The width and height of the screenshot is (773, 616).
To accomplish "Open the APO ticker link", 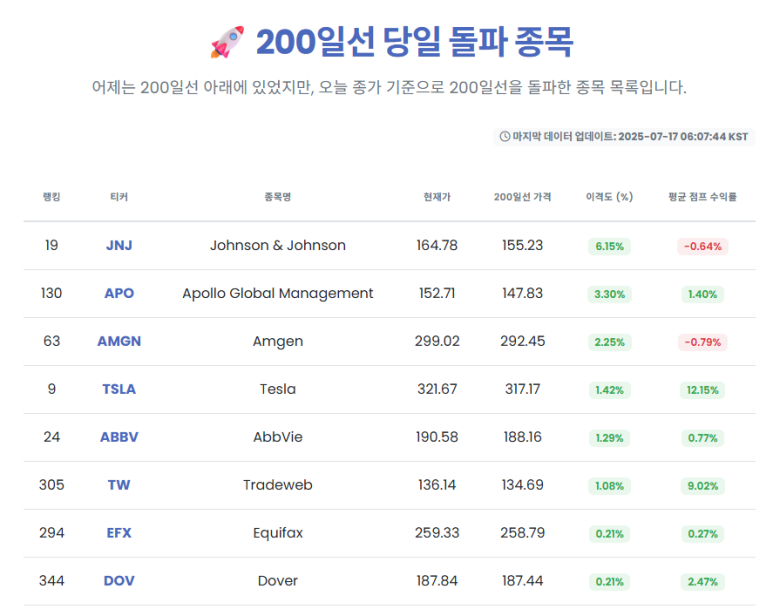I will [119, 293].
